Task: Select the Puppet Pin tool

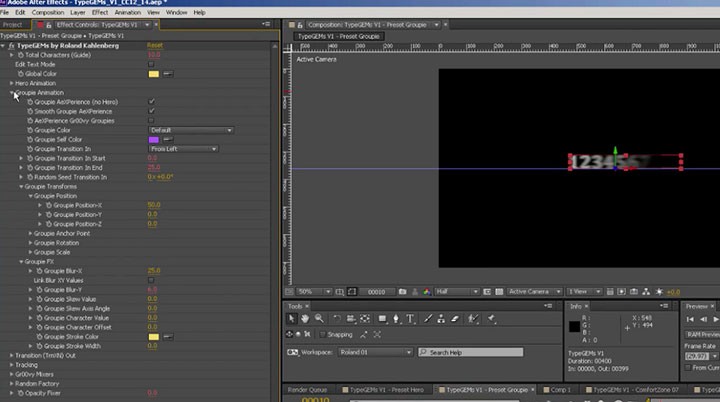Action: (x=491, y=318)
